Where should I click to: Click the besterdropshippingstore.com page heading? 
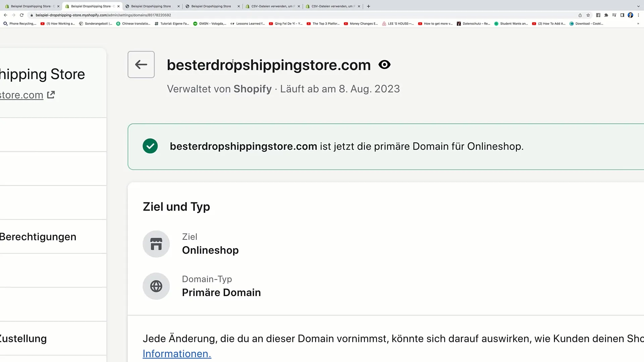coord(269,65)
